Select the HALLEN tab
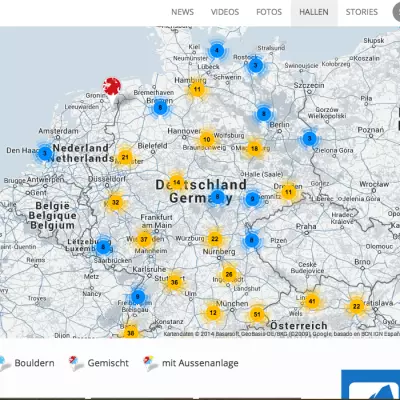This screenshot has width=400, height=400. [x=314, y=12]
